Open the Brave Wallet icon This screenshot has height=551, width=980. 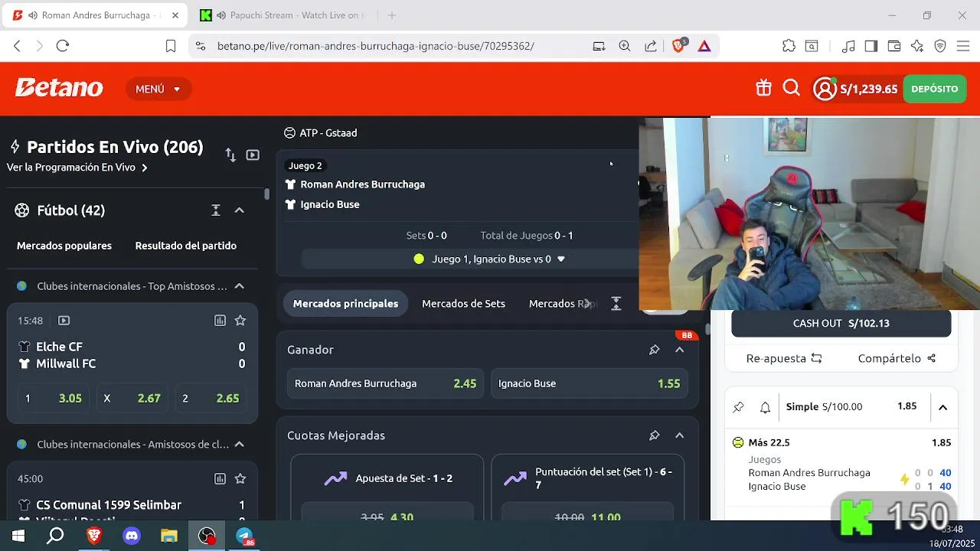(893, 46)
